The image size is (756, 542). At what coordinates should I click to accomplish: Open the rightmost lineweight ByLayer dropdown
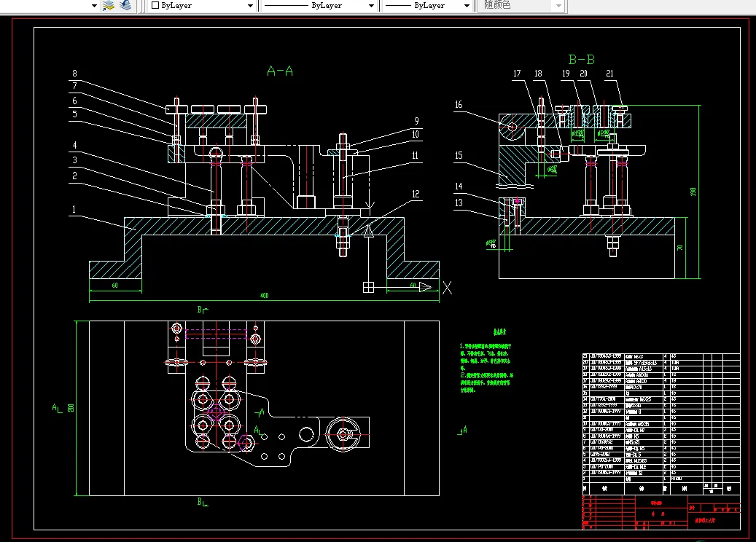(x=428, y=6)
